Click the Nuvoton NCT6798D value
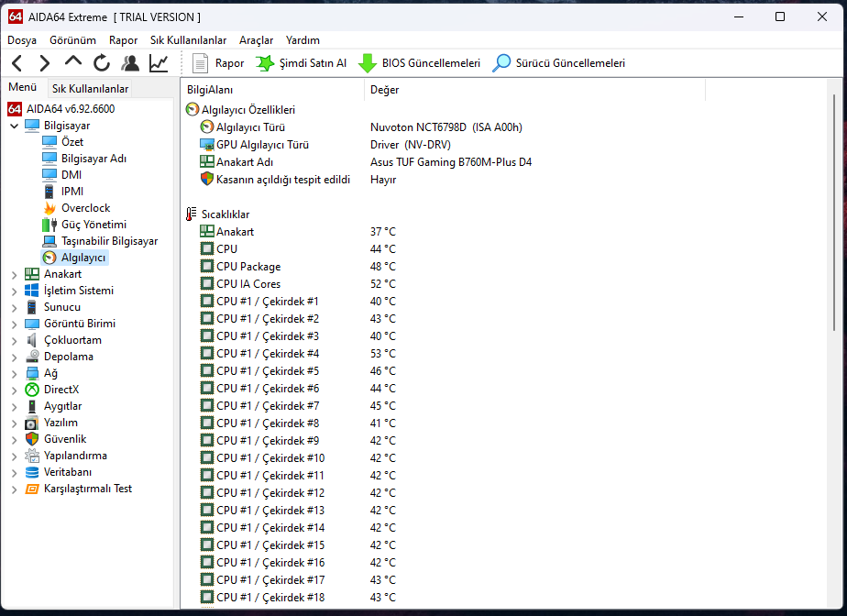 pos(446,127)
